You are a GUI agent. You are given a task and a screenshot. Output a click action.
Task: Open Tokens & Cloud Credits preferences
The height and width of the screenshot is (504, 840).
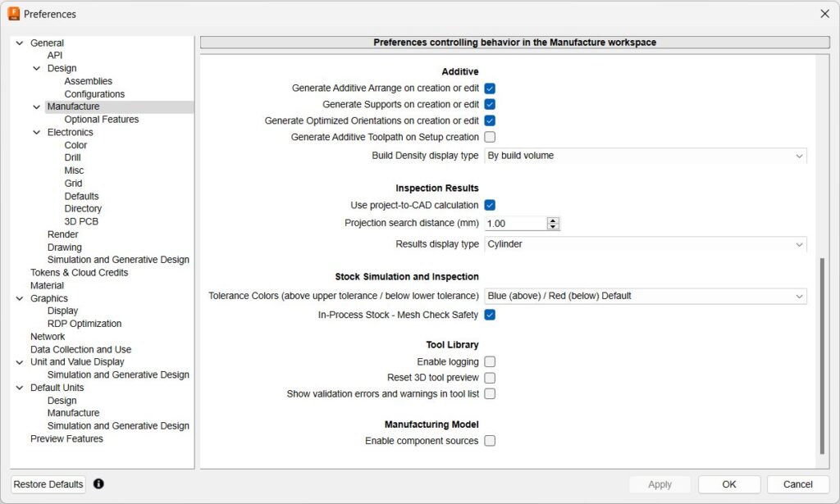[79, 273]
